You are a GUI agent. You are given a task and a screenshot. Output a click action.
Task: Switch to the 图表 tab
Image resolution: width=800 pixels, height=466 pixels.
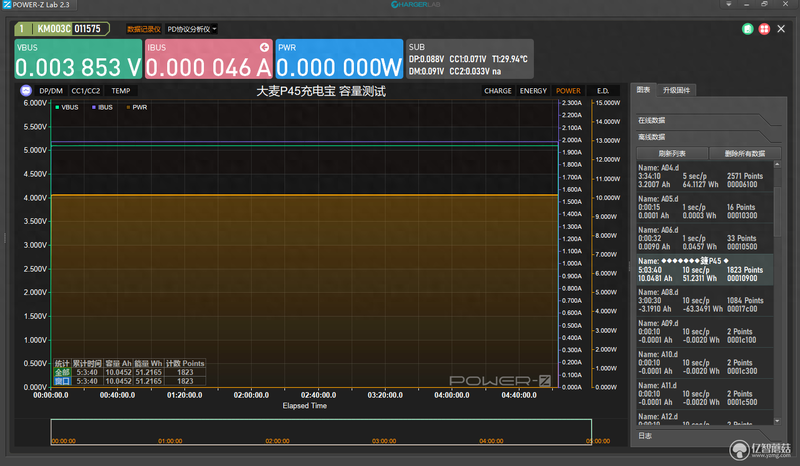(643, 90)
